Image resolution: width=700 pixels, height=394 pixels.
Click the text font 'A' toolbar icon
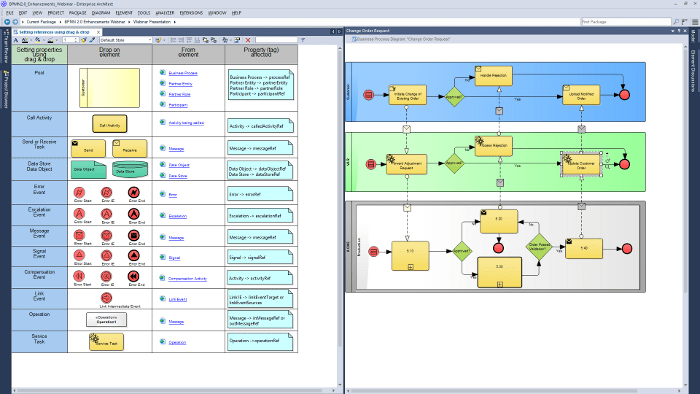pyautogui.click(x=17, y=40)
